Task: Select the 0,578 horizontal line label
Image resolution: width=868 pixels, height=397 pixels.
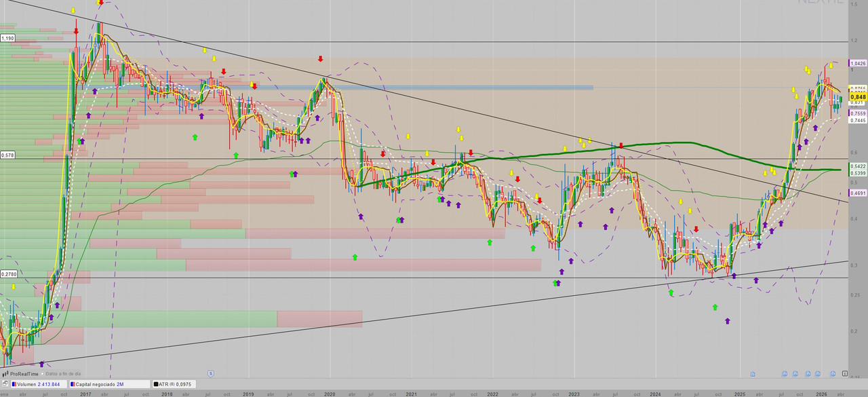Action: [8, 155]
